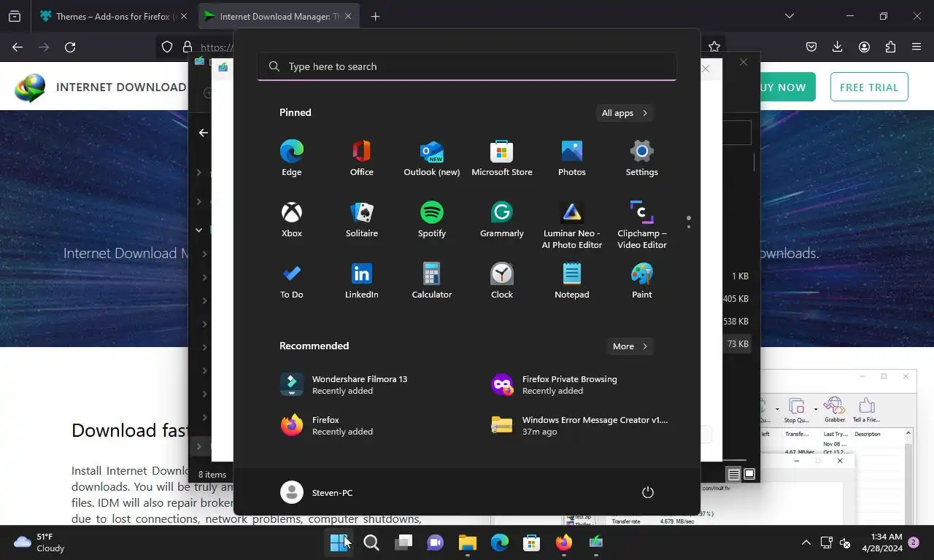Show All apps list
This screenshot has height=560, width=934.
click(x=625, y=113)
